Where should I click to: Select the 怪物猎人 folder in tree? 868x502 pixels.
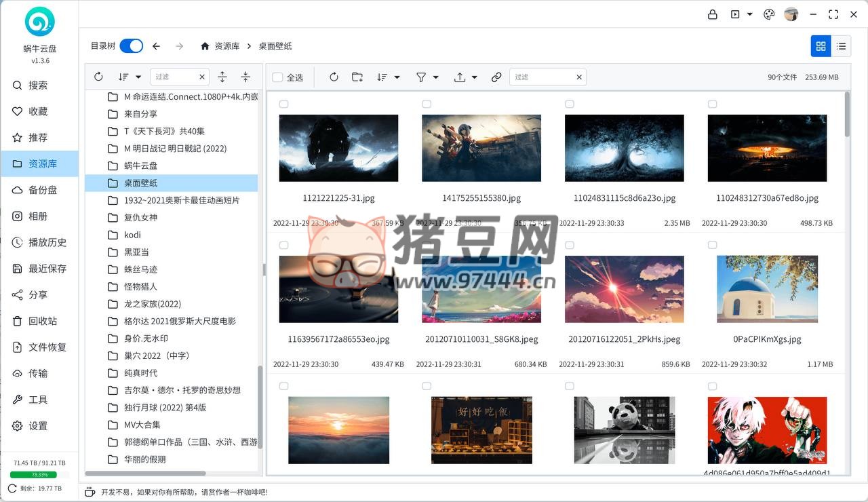pos(140,286)
